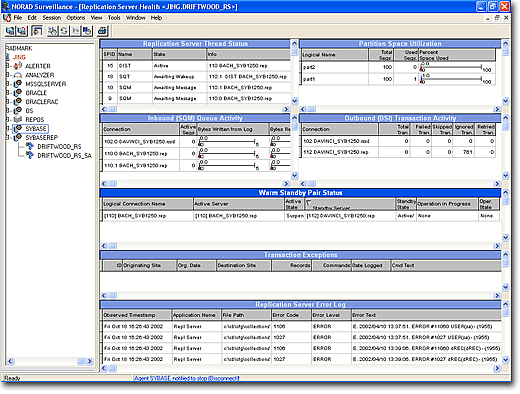Expand the SYBASE tree node
The width and height of the screenshot is (520, 394).
[8, 129]
